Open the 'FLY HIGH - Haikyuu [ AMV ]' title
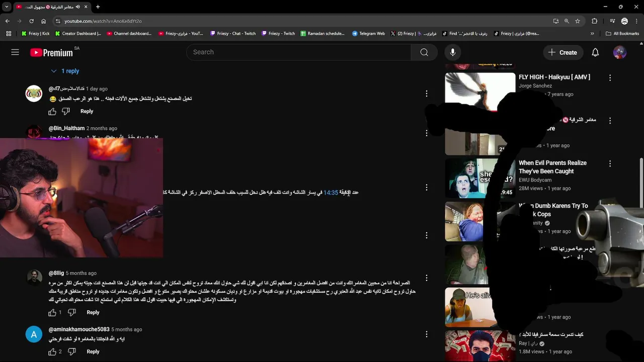Viewport: 644px width, 362px height. tap(554, 77)
